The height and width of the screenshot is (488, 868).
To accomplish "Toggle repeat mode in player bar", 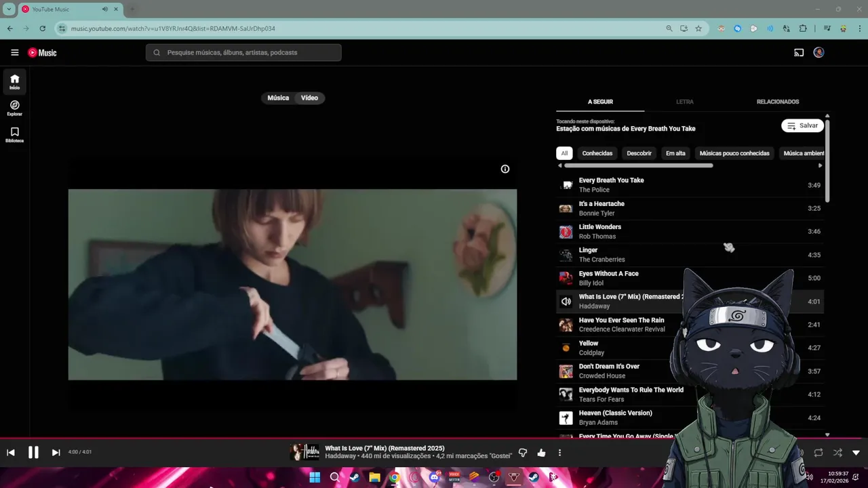I will 818,453.
